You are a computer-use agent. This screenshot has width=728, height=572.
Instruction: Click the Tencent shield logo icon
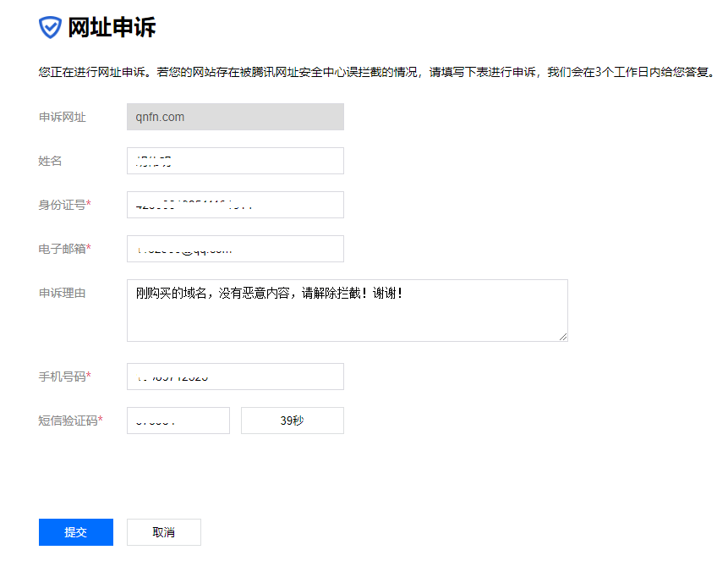click(51, 27)
